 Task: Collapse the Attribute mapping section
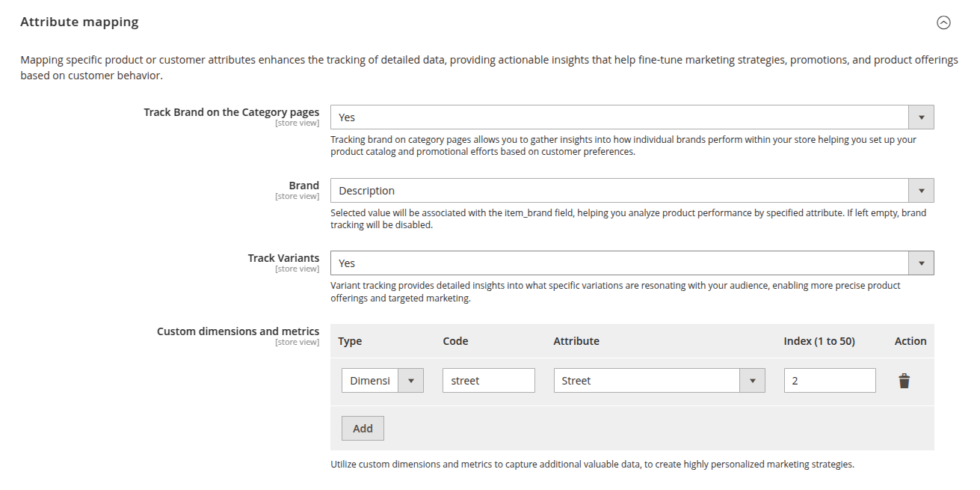coord(943,23)
